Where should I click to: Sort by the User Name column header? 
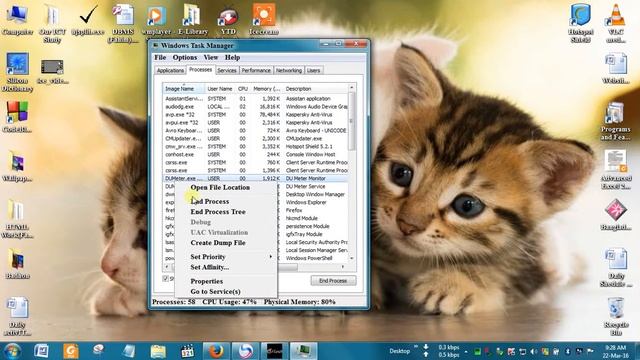click(220, 89)
